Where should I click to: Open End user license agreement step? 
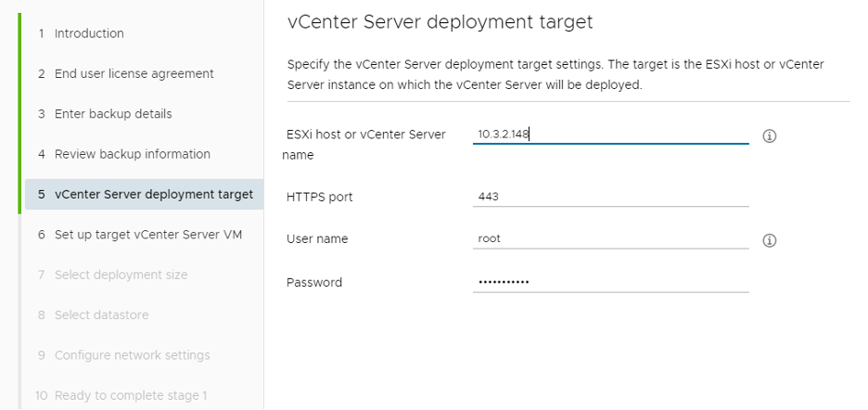[134, 73]
